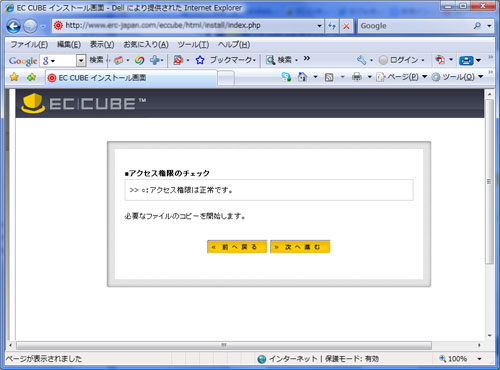Click the home page icon
This screenshot has height=370, width=500.
pos(302,77)
